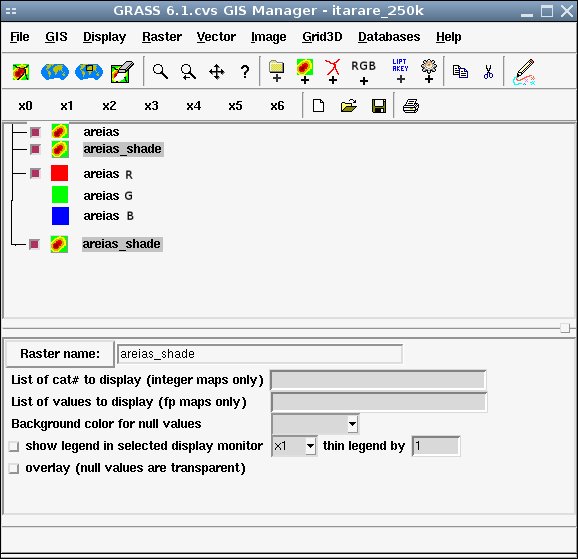Open the GIS menu

[x=56, y=37]
